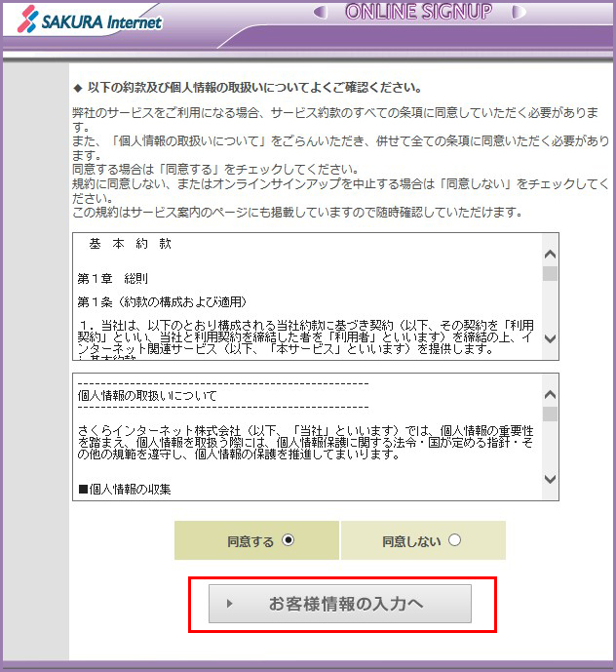Viewport: 616px width, 672px height.
Task: Click the 同意する label text
Action: tap(251, 541)
